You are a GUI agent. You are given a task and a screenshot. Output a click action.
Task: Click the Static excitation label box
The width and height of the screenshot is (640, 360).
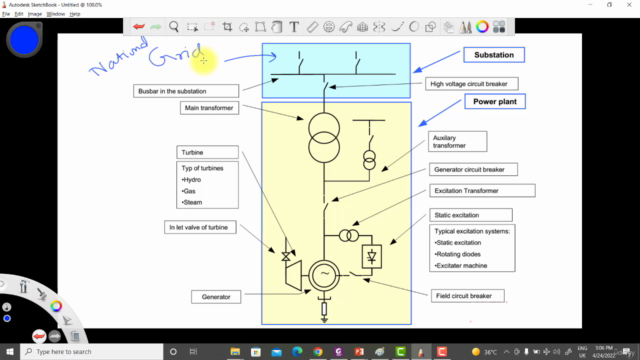471,215
